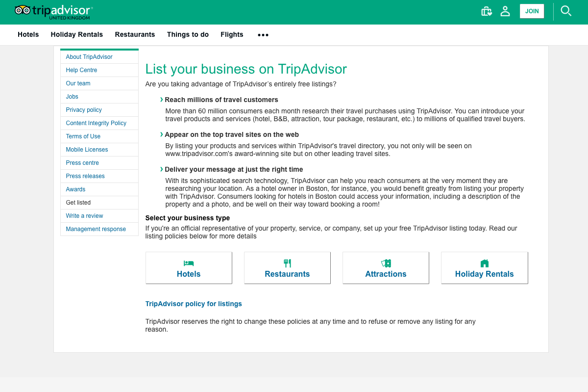The image size is (588, 392).
Task: Open the three-dots more menu
Action: (263, 35)
